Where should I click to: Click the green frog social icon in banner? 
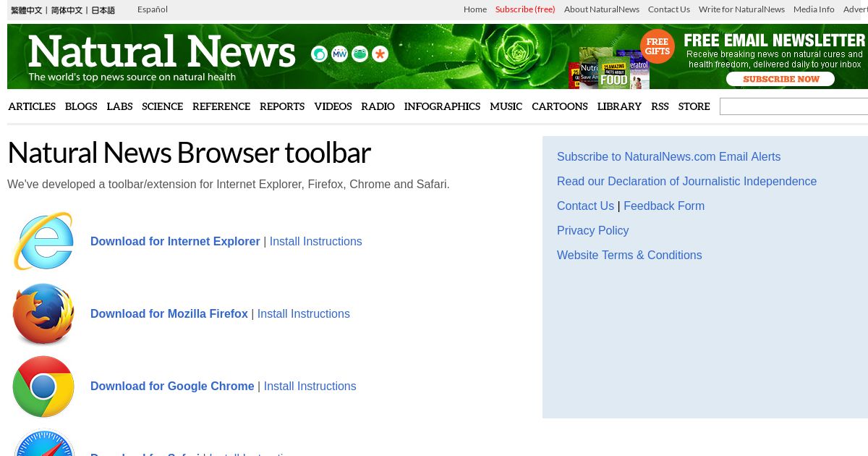coord(359,54)
